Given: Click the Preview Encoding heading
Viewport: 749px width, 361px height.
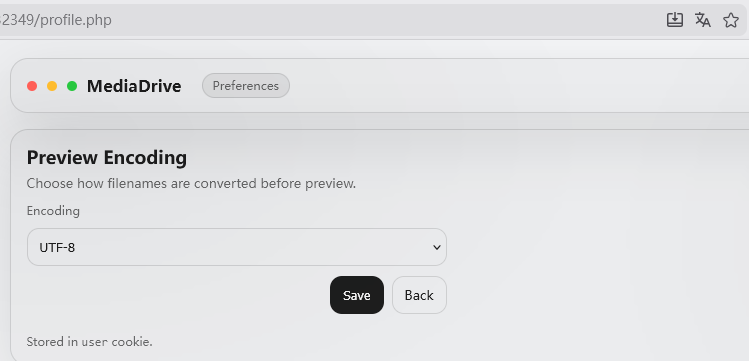Looking at the screenshot, I should click(x=107, y=158).
